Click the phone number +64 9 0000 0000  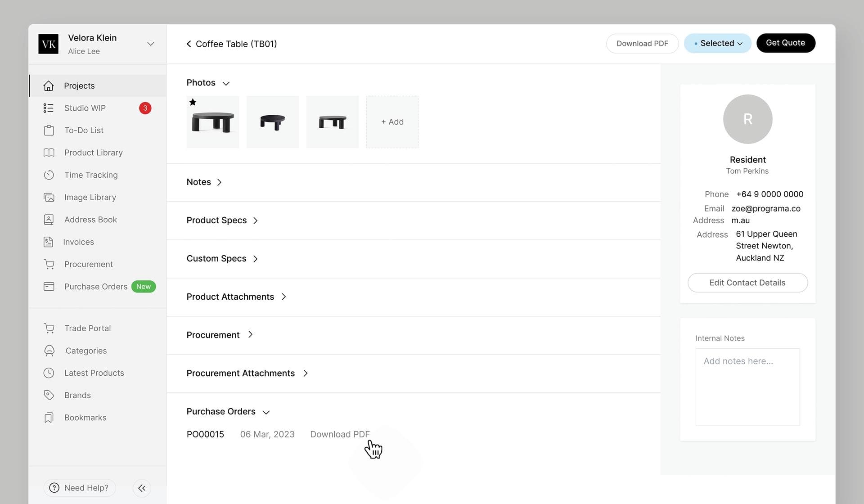(x=769, y=194)
